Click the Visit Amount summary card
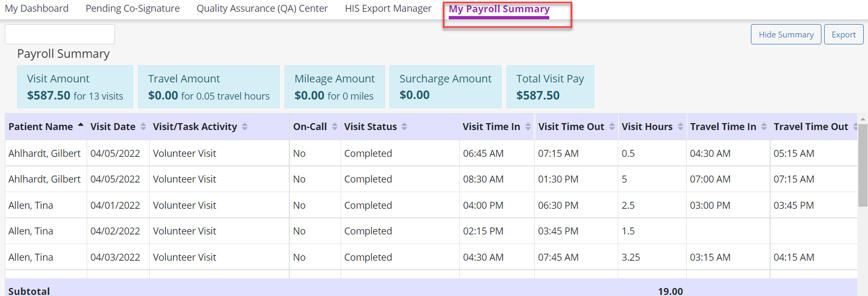Viewport: 868px width, 296px height. click(x=75, y=87)
